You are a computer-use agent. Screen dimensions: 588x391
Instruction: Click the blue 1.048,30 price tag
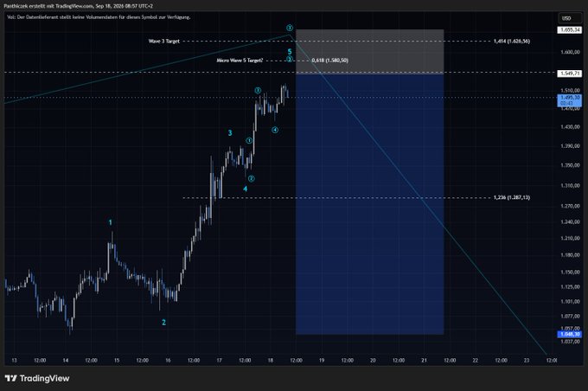pos(570,334)
